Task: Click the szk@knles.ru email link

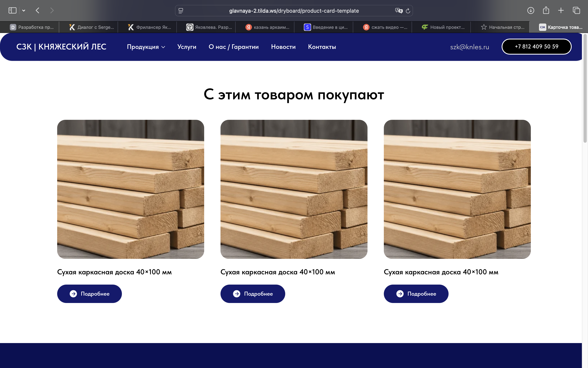Action: [469, 47]
